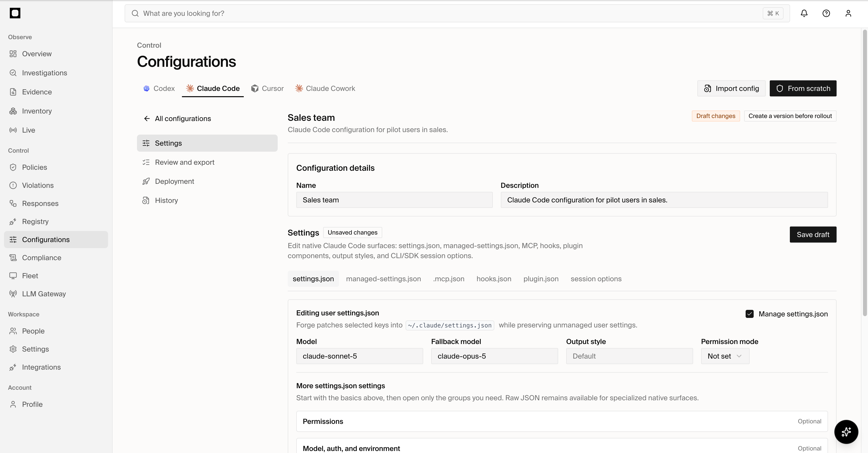
Task: Open the user account icon
Action: [x=848, y=13]
